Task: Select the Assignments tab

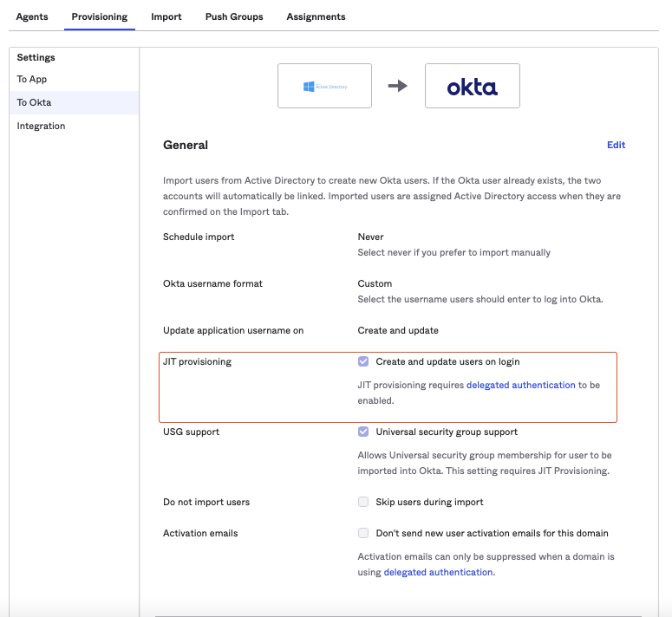Action: pos(316,16)
